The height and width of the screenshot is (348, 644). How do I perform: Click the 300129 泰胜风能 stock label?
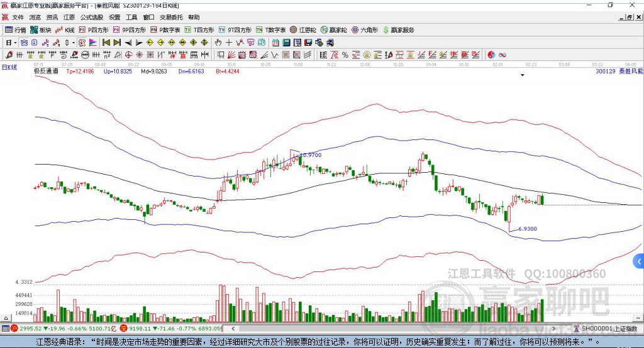(x=619, y=71)
